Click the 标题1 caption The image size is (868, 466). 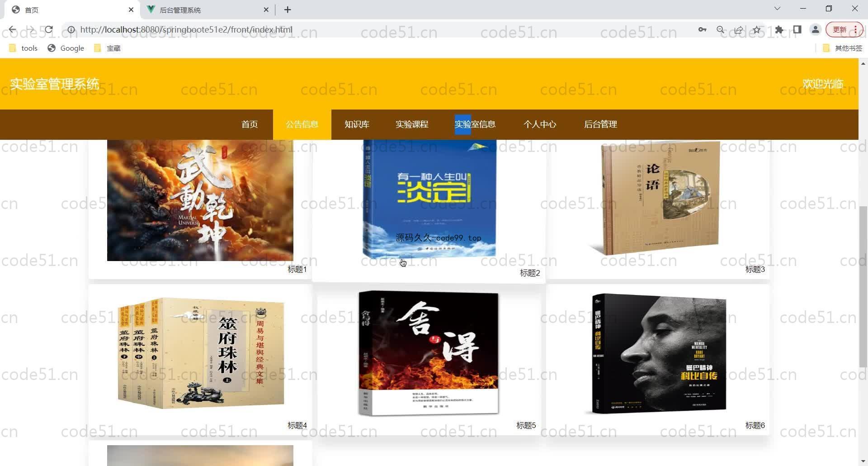[x=297, y=270]
